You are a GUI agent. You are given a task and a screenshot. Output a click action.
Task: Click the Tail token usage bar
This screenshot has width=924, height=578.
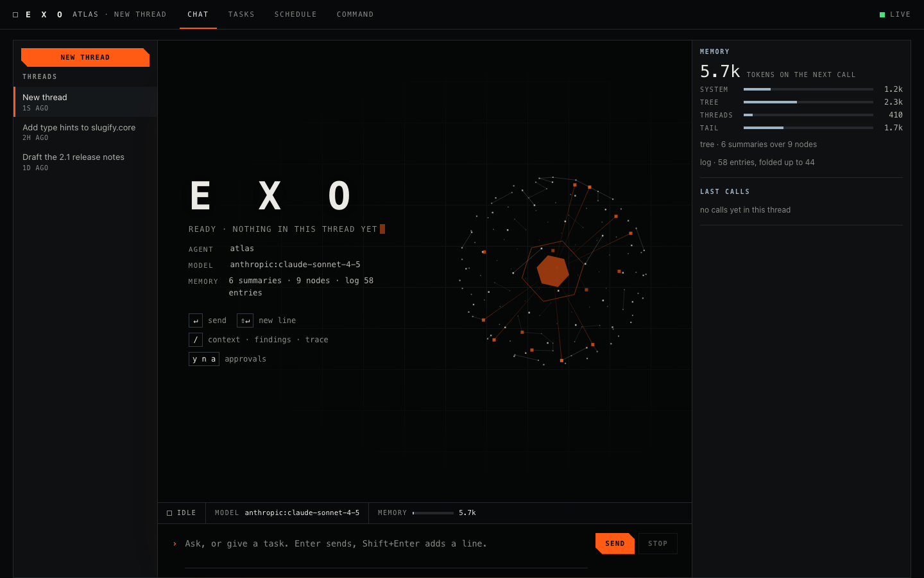click(x=809, y=128)
